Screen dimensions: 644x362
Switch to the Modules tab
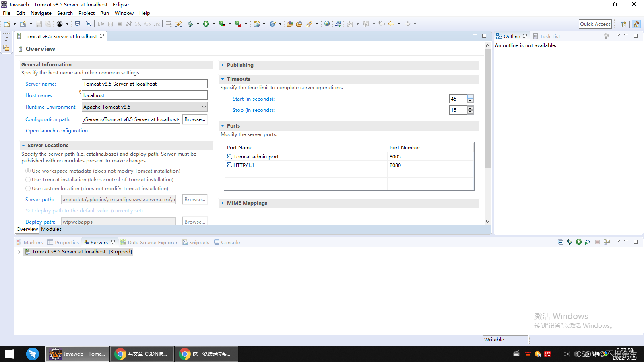click(52, 229)
